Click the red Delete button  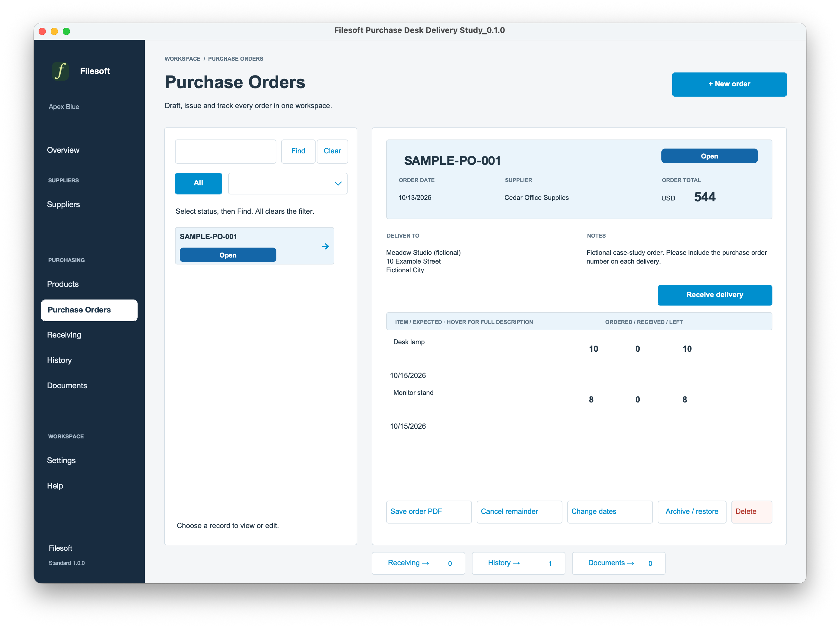click(752, 512)
